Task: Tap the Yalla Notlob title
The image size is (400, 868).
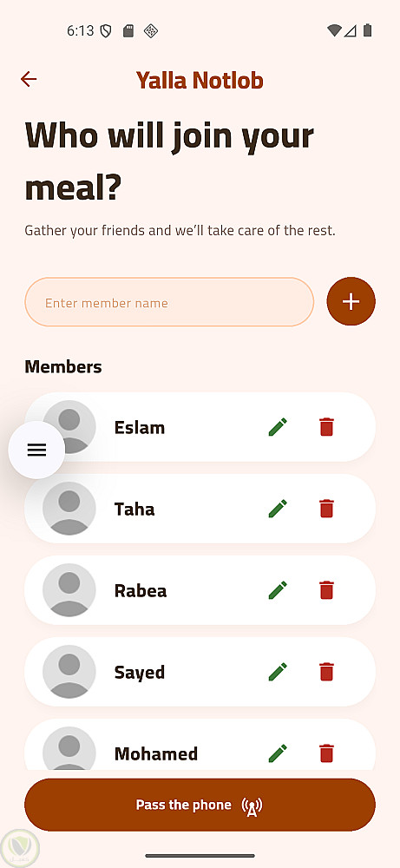Action: [x=200, y=80]
